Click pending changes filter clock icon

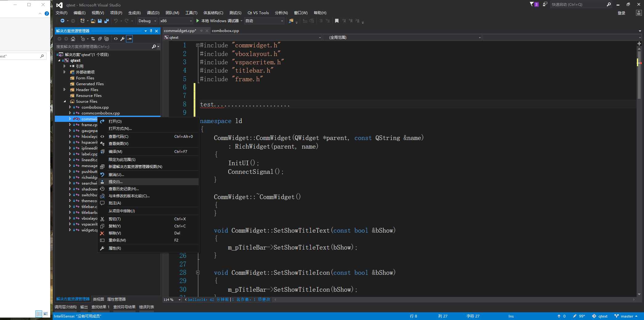click(x=83, y=39)
